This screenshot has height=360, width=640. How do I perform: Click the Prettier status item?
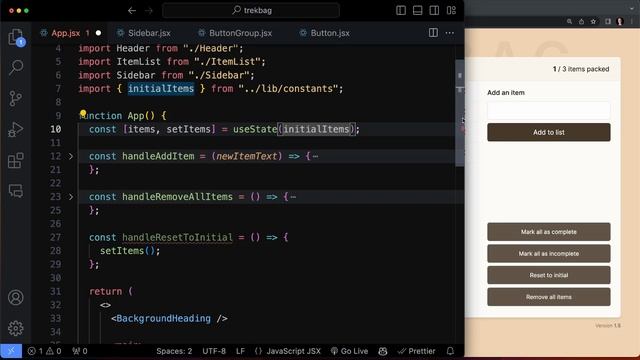pos(416,351)
